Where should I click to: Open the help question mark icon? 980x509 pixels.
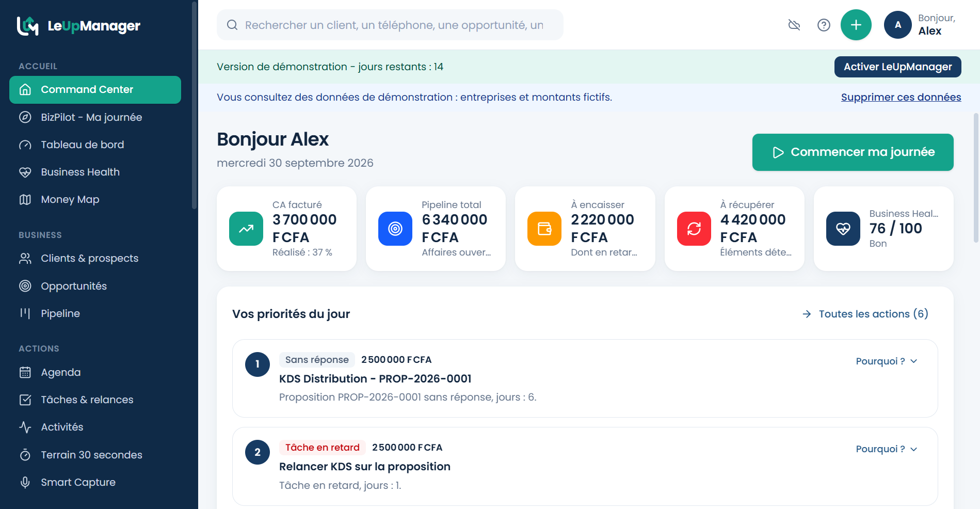(x=824, y=25)
